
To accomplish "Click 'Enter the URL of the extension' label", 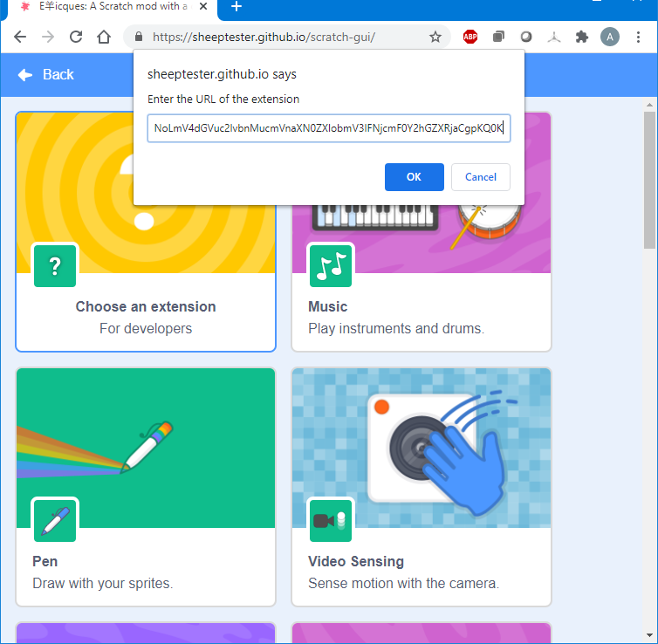I will coord(223,99).
